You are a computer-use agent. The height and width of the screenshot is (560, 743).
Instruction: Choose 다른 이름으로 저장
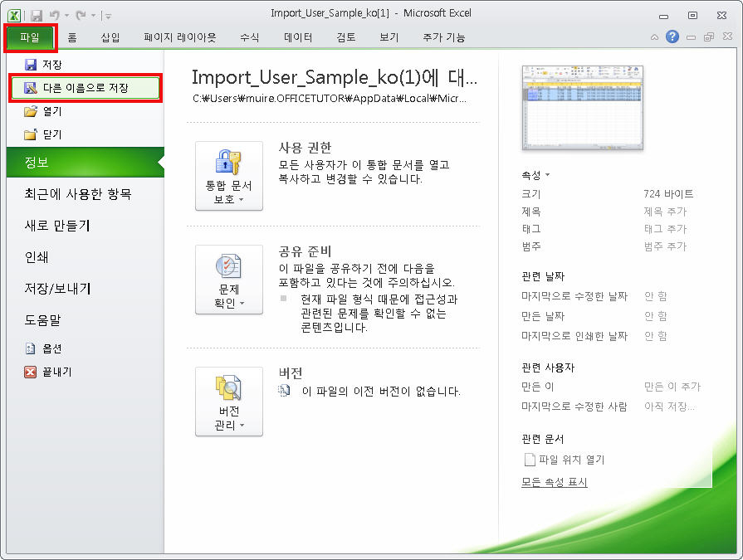(x=86, y=88)
